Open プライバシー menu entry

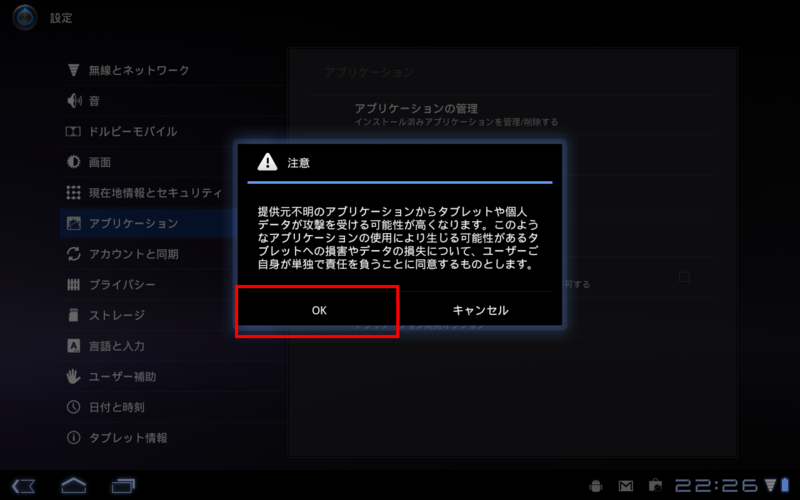(x=172, y=284)
